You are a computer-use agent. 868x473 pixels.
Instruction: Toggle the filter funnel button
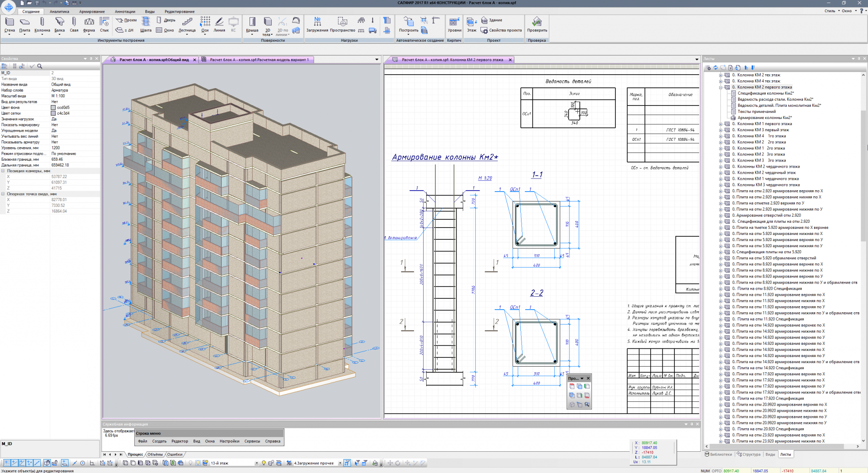click(x=347, y=463)
